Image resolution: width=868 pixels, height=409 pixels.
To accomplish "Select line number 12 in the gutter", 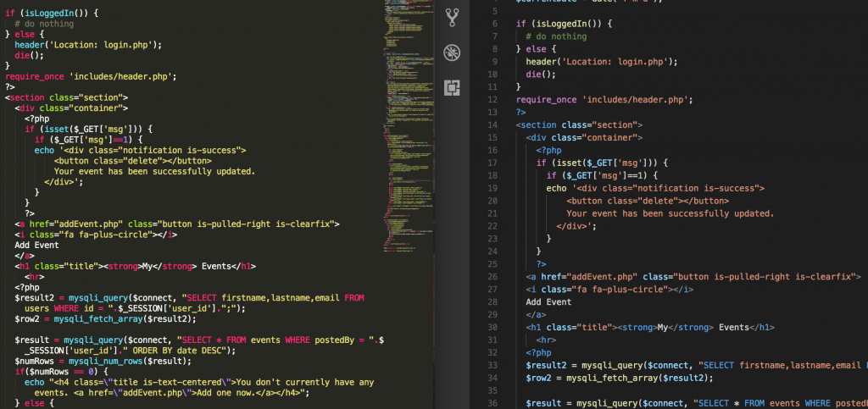I will (492, 99).
